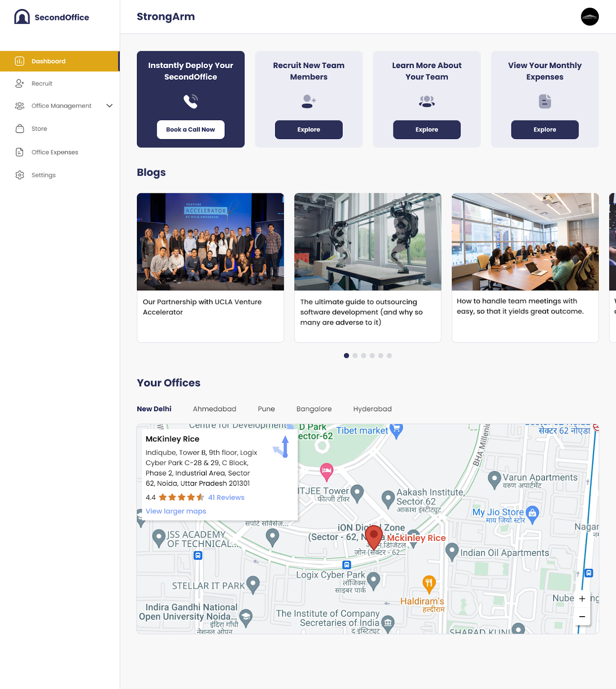The height and width of the screenshot is (689, 616).
Task: Click the team group icon on Learn card
Action: tap(427, 101)
